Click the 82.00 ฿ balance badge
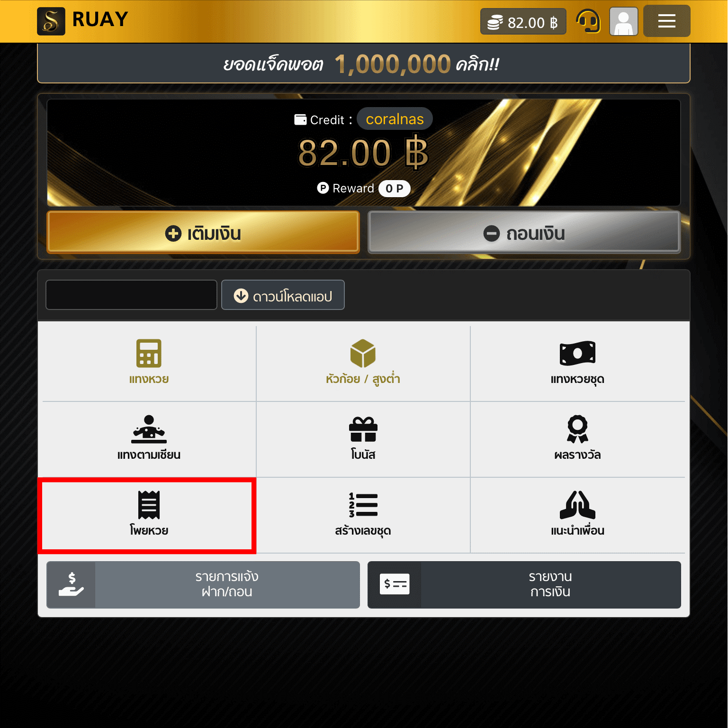 [523, 22]
